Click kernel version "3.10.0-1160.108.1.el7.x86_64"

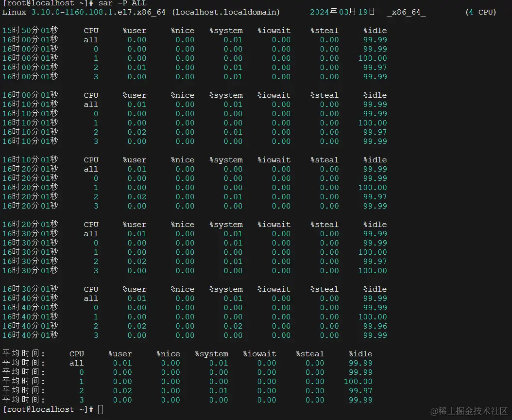(98, 12)
